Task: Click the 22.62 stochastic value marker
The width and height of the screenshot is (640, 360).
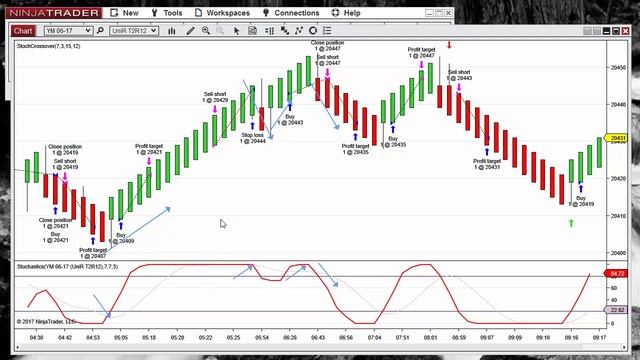Action: tap(616, 310)
